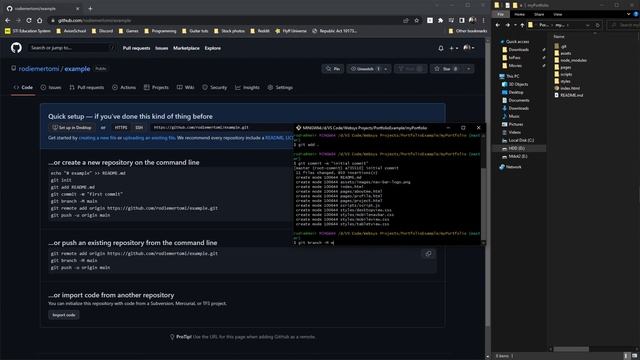
Task: Open Issues in GitHub top navigation
Action: (161, 48)
